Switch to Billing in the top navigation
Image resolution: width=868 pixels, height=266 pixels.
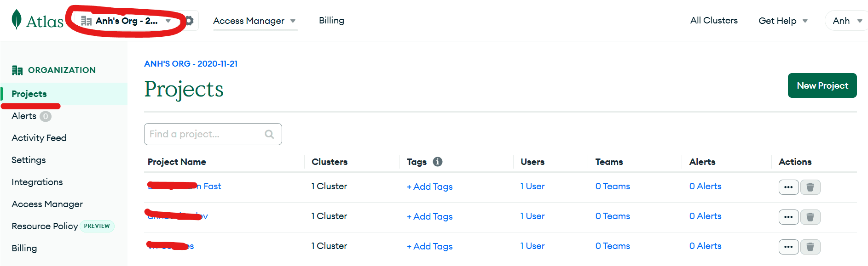(331, 20)
